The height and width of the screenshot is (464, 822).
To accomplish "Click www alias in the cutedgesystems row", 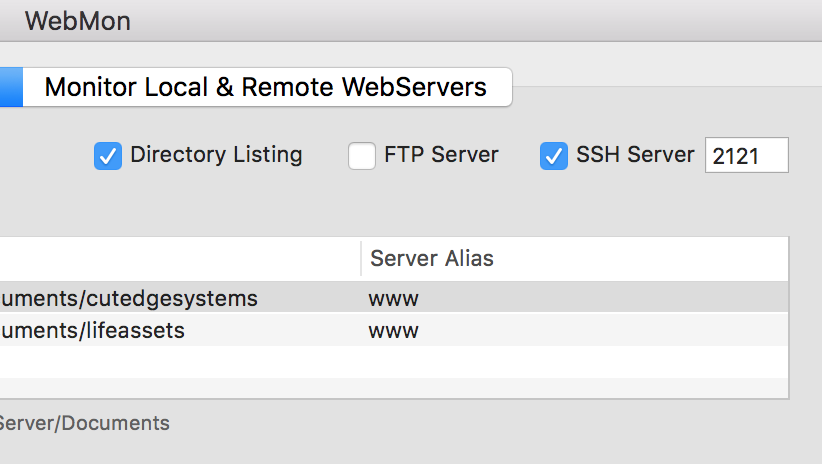I will [x=393, y=298].
